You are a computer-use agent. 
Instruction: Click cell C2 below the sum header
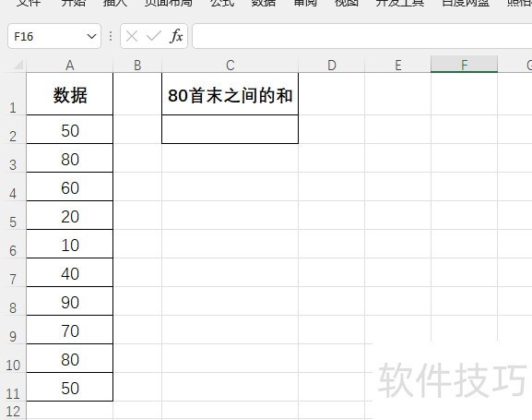pyautogui.click(x=230, y=129)
